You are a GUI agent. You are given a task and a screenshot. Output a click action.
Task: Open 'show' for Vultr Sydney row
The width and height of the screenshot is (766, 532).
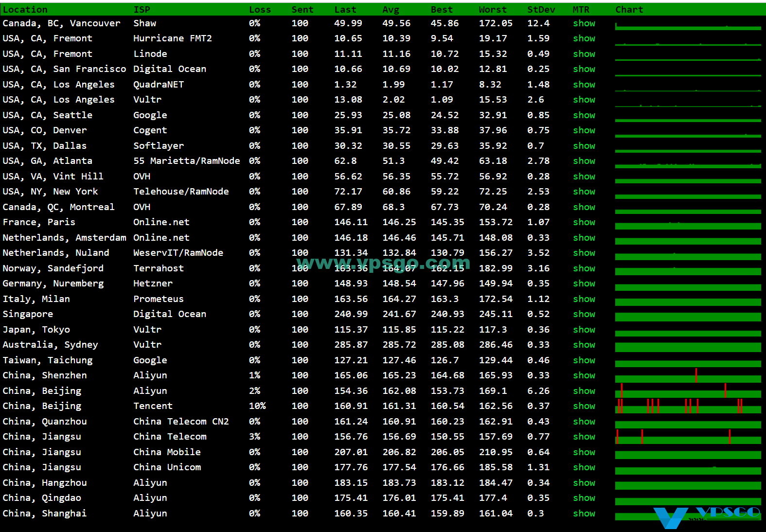coord(584,345)
